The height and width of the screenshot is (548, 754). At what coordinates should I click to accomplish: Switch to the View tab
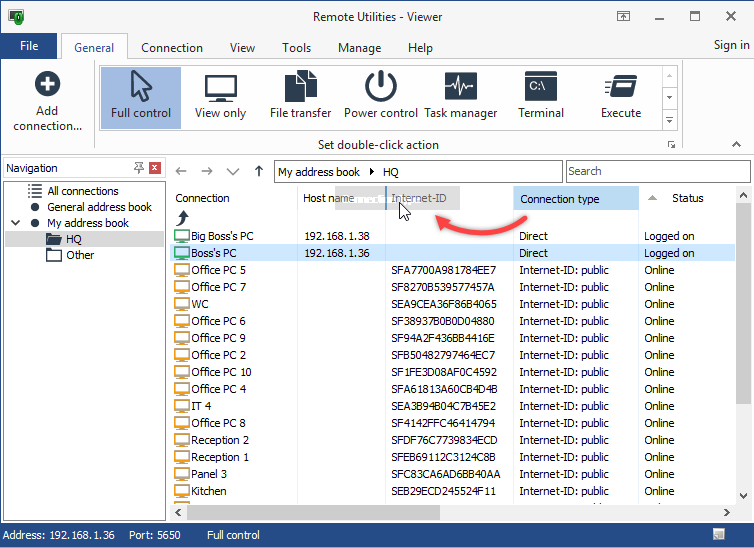[242, 48]
